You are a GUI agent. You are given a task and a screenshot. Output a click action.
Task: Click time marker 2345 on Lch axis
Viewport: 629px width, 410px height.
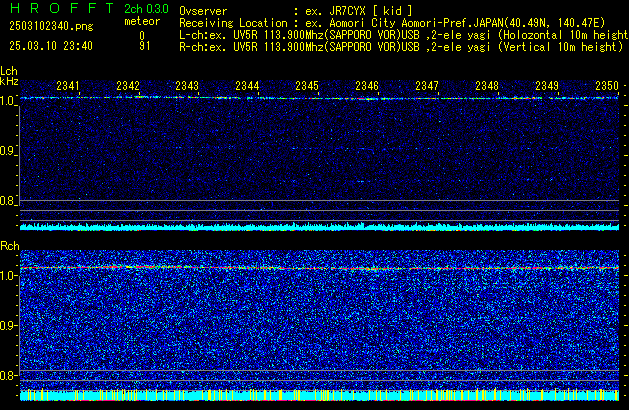coord(307,86)
